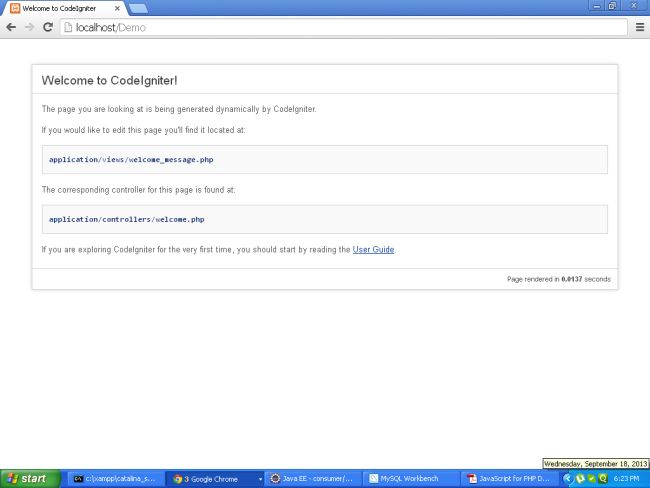The image size is (650, 488).
Task: Click the PDF icon on the taskbar
Action: coord(472,479)
